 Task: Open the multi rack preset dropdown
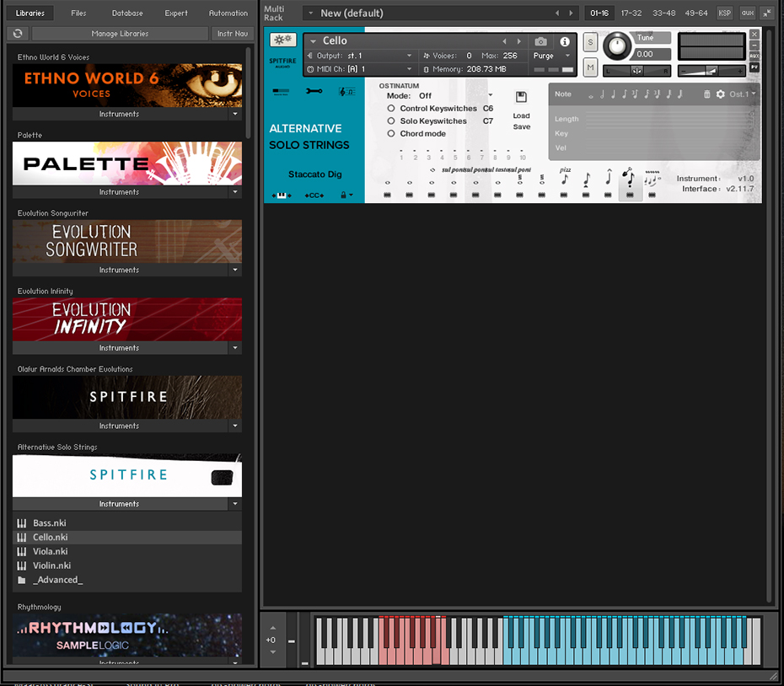pos(310,13)
